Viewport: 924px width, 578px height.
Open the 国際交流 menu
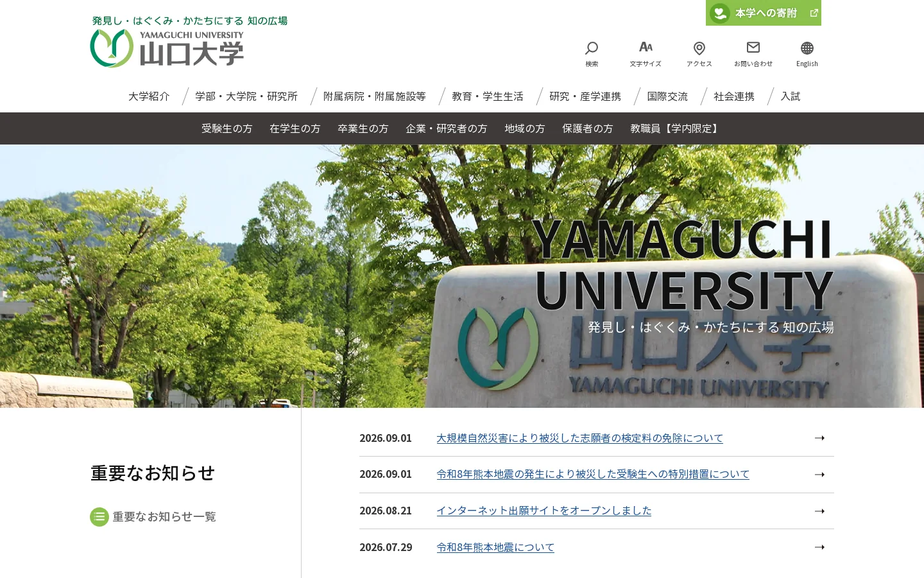[667, 96]
